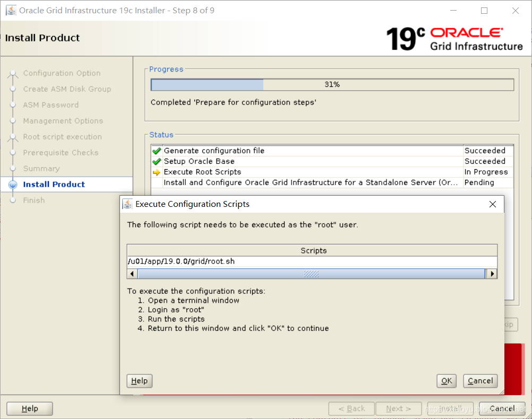Viewport: 532px width, 419px height.
Task: Click the Root script execution step marker icon
Action: [13, 137]
